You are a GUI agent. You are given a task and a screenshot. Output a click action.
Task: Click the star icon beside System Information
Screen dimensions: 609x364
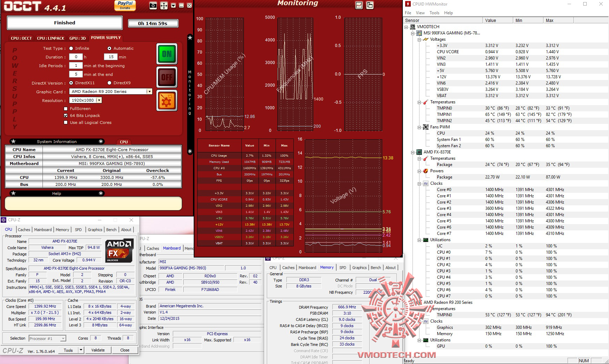(13, 141)
